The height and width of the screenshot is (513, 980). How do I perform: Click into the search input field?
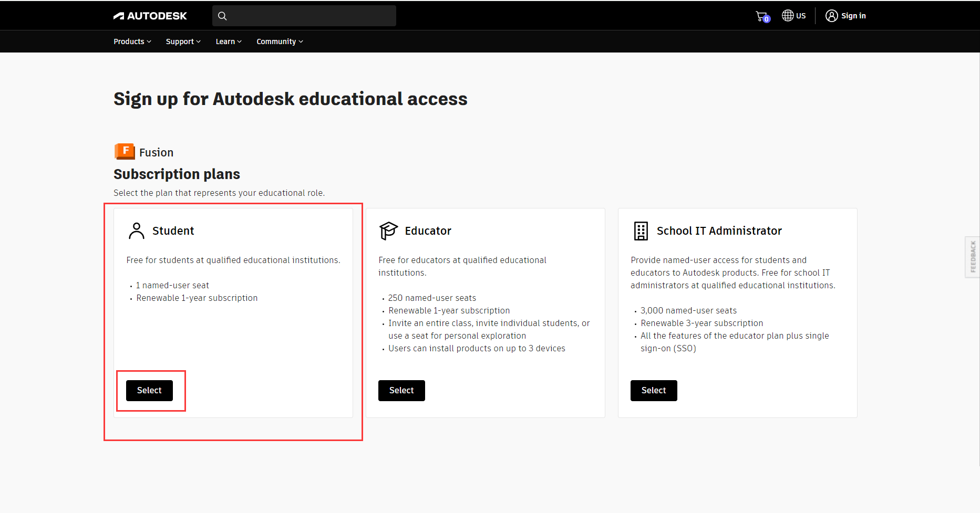304,16
